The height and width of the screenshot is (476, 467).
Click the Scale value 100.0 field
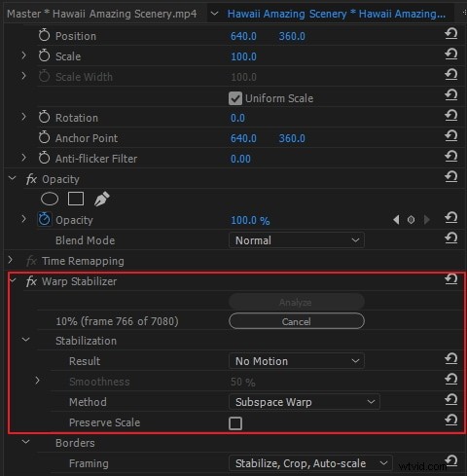(243, 56)
